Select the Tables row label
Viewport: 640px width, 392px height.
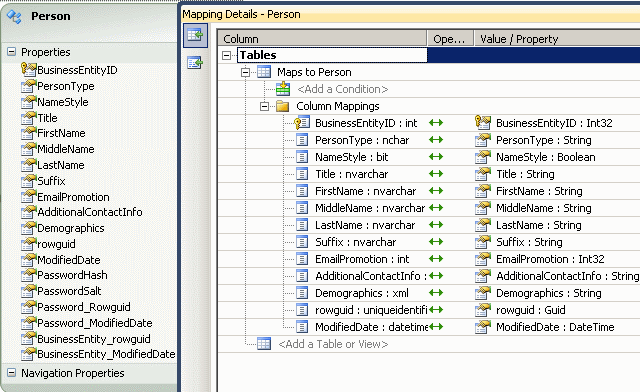pyautogui.click(x=258, y=55)
